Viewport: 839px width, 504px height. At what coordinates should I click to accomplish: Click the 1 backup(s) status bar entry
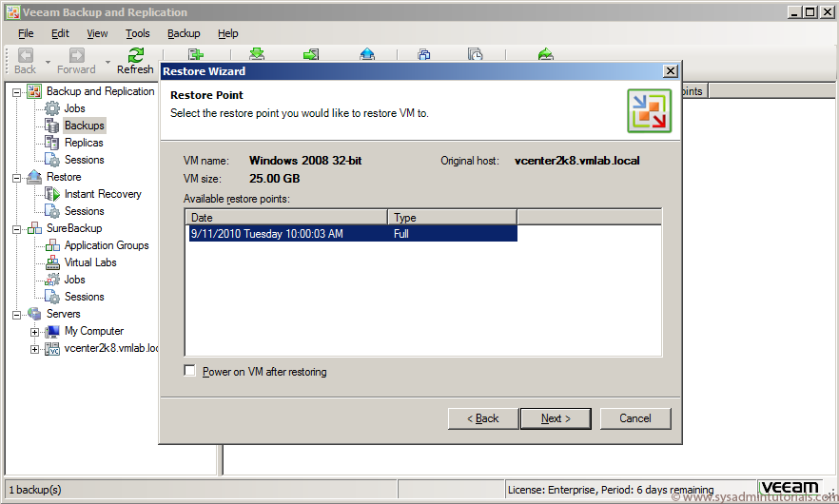35,490
